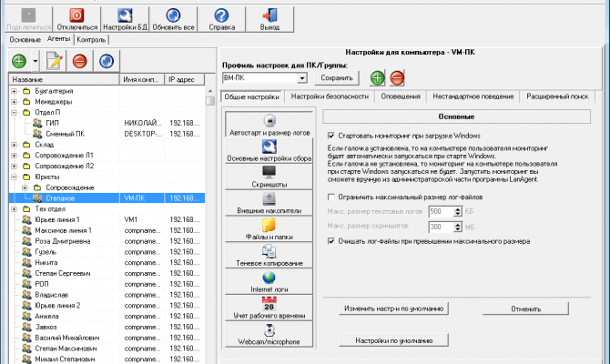610x364 pixels.
Task: Open Webcam/microphone section
Action: pyautogui.click(x=269, y=334)
